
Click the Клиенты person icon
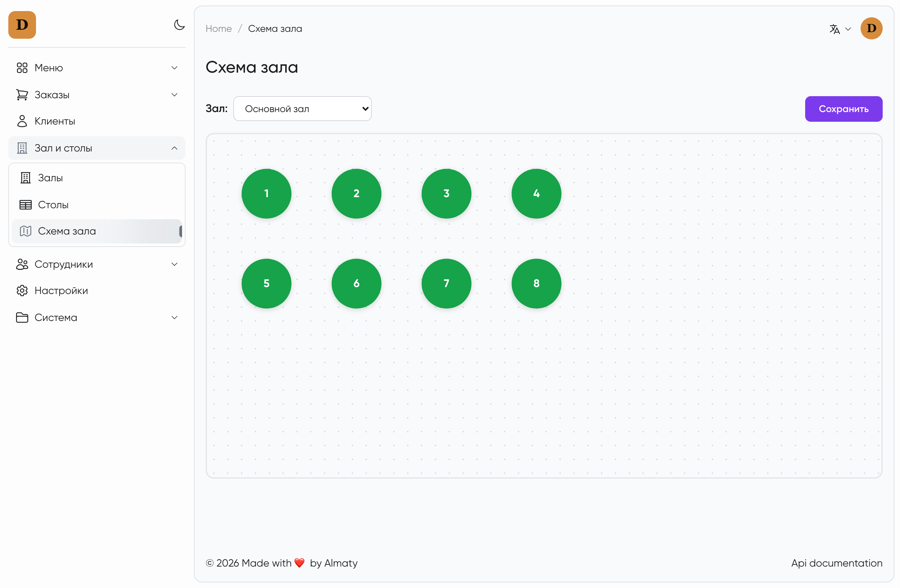pyautogui.click(x=22, y=121)
